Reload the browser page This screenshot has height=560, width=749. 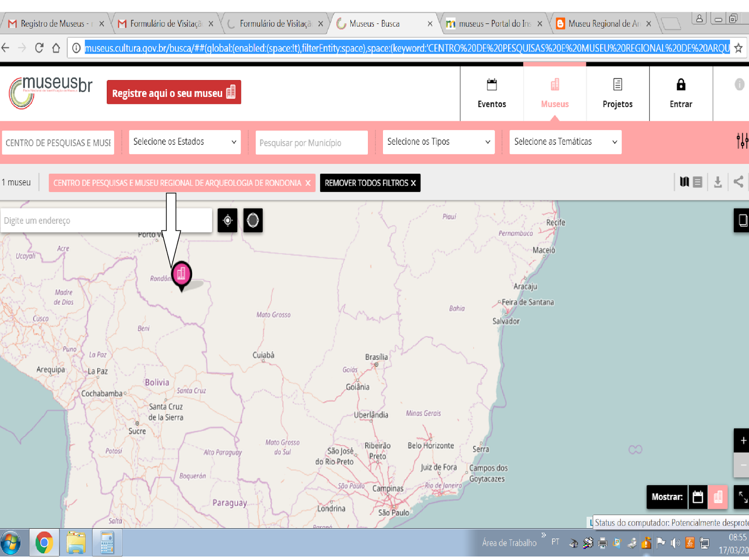39,48
